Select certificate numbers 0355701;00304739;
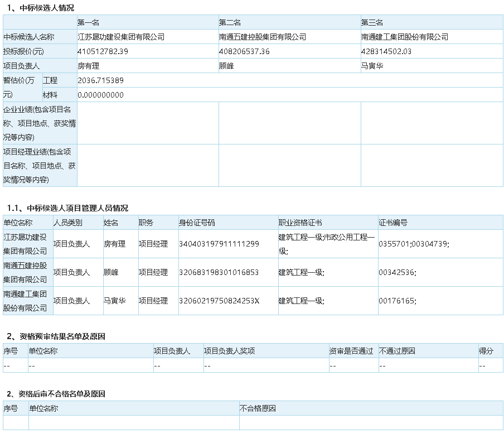 pyautogui.click(x=414, y=244)
